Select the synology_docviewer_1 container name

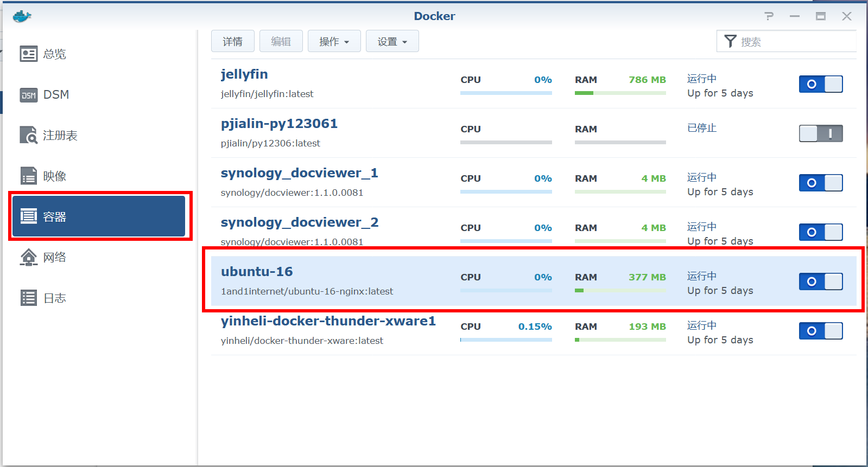[x=299, y=173]
